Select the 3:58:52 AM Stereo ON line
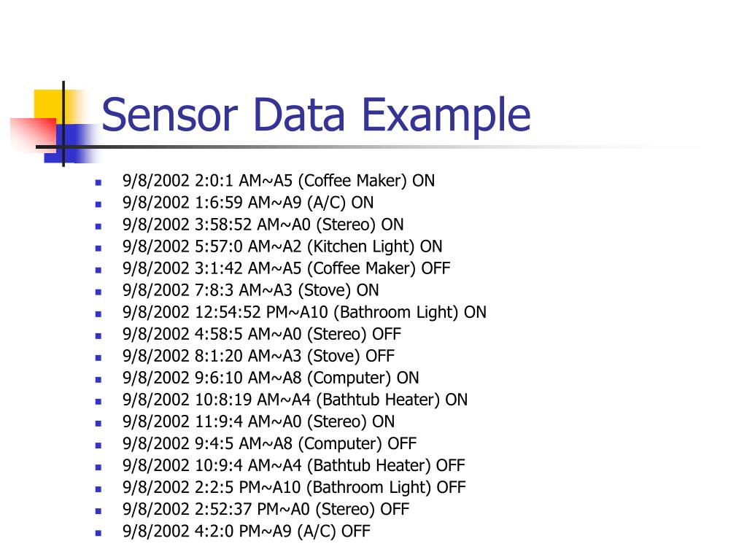The image size is (747, 560). point(263,225)
